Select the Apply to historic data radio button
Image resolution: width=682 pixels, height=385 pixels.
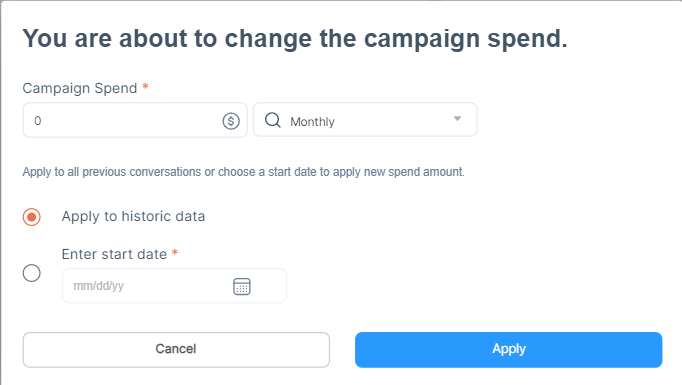click(32, 217)
